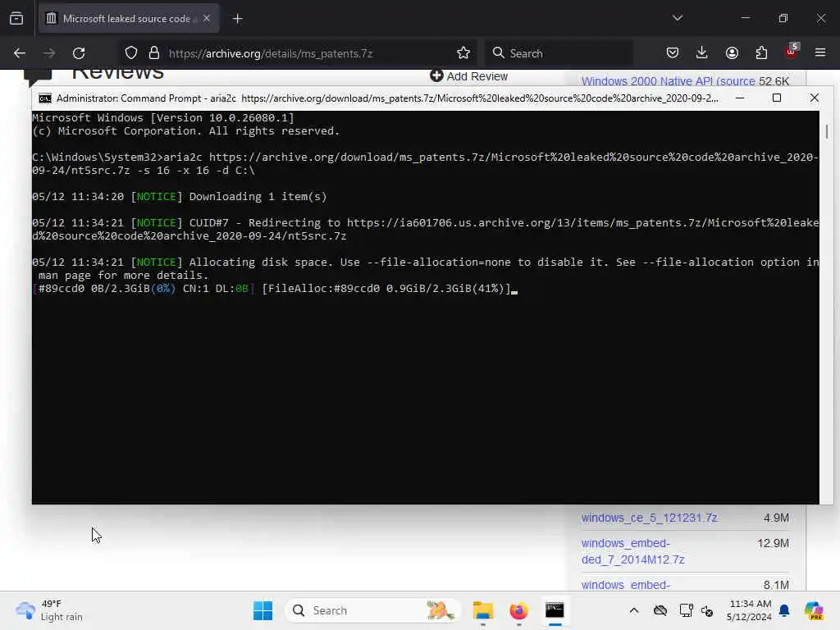Open the Windows Start menu
840x630 pixels.
[x=262, y=610]
